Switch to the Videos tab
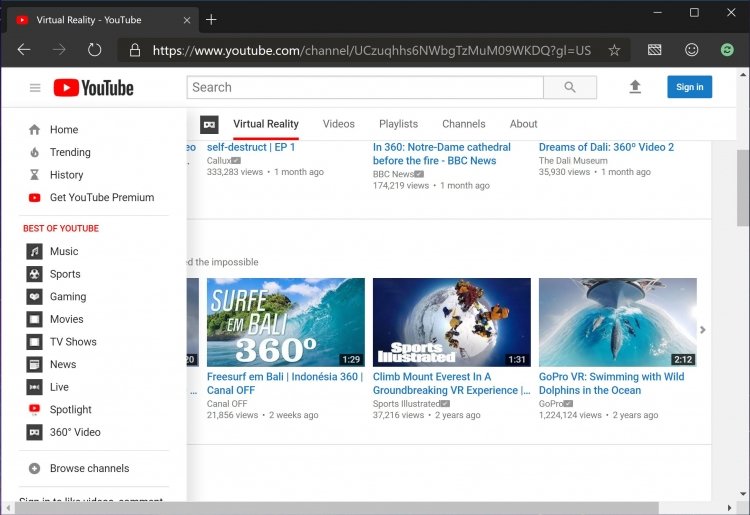 tap(339, 124)
